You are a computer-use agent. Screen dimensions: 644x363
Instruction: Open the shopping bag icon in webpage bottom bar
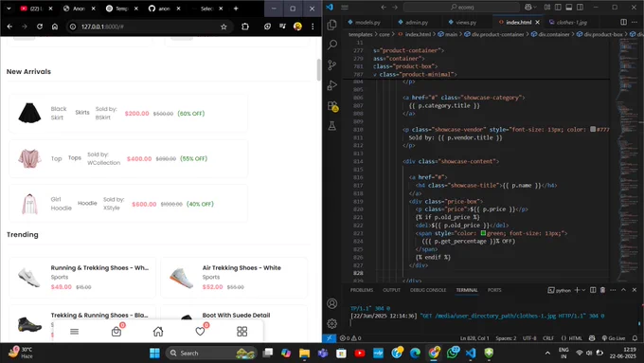pos(116,331)
